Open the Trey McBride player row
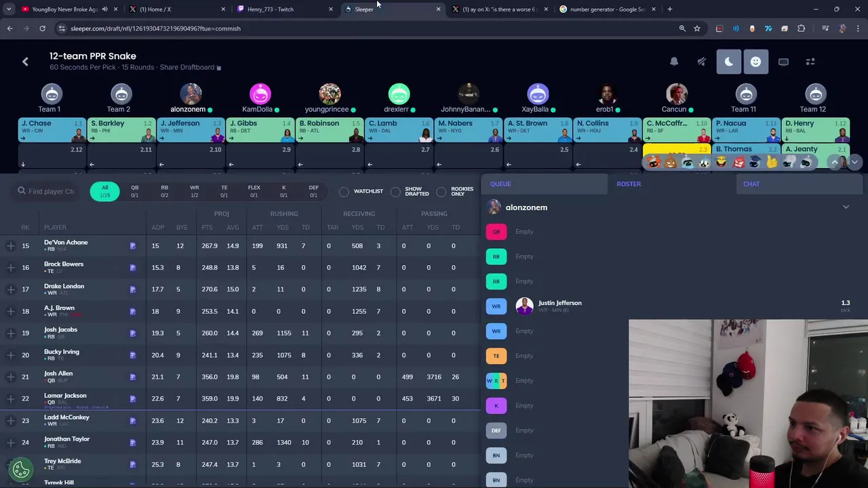The width and height of the screenshot is (868, 488). pyautogui.click(x=240, y=464)
